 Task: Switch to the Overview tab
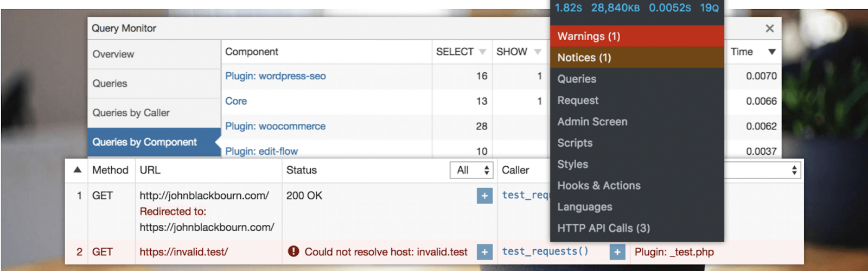click(x=113, y=54)
